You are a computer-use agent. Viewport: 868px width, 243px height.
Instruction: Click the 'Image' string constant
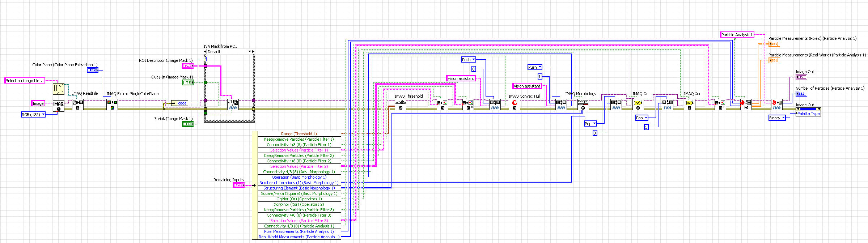point(38,103)
